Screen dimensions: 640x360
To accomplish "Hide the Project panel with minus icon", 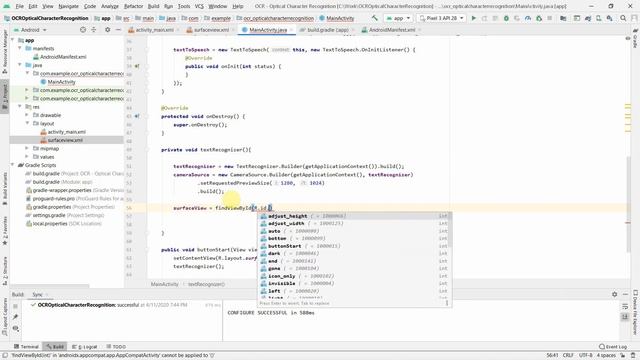I will point(118,30).
